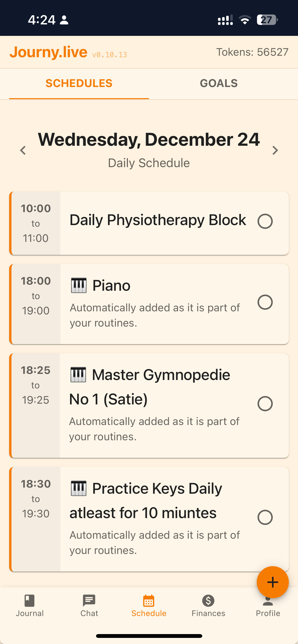Check off Master Gymnopedie No 1 task

point(265,404)
